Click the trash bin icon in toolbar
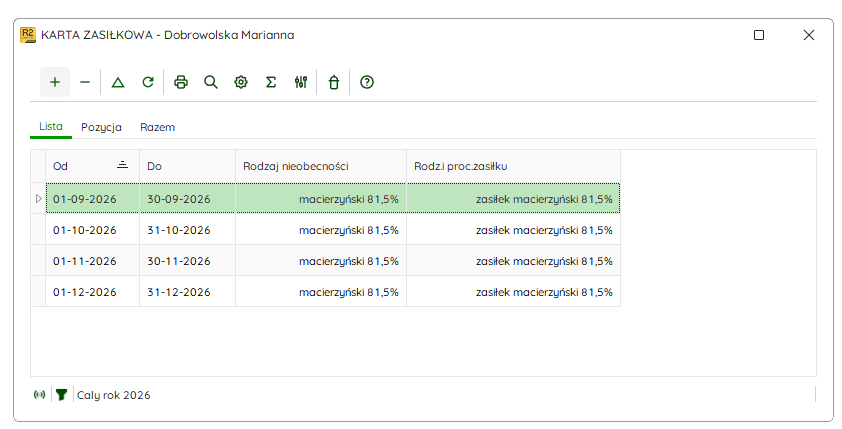The image size is (842, 429). 334,82
